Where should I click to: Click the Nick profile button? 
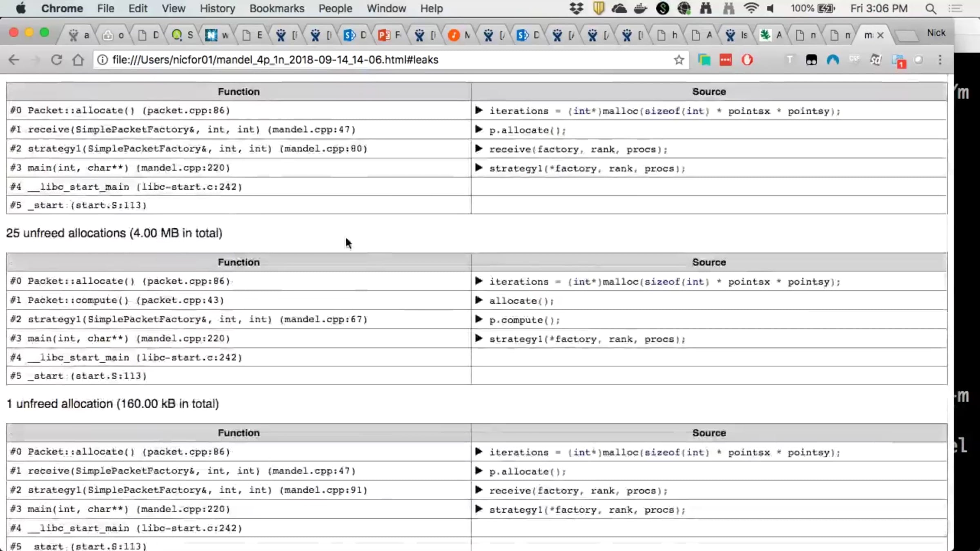pos(936,33)
